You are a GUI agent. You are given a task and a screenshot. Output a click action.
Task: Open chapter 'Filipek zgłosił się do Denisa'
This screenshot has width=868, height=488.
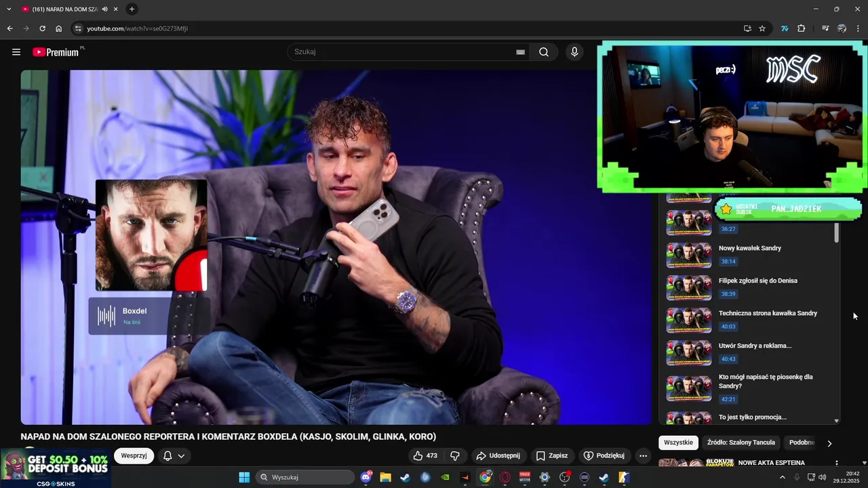[x=757, y=281]
